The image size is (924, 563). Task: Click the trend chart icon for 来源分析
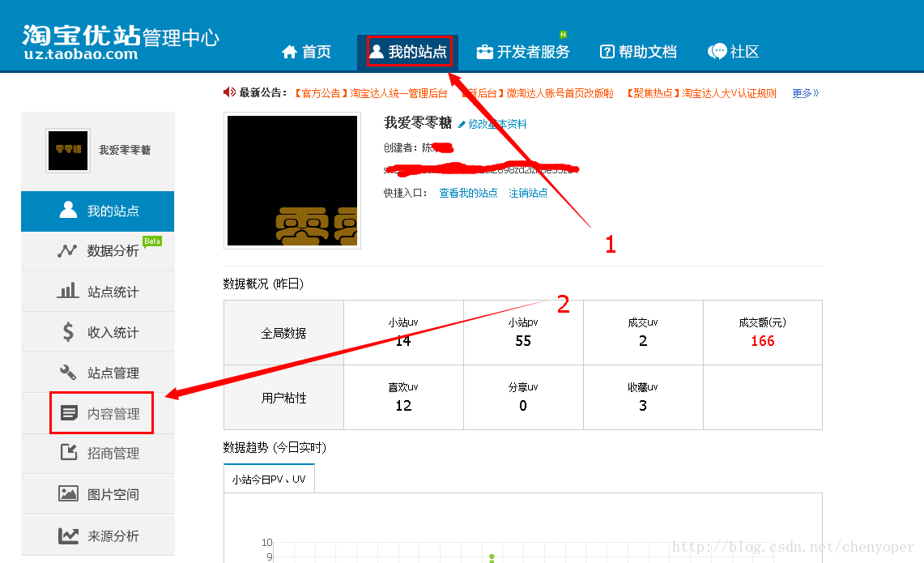(68, 535)
